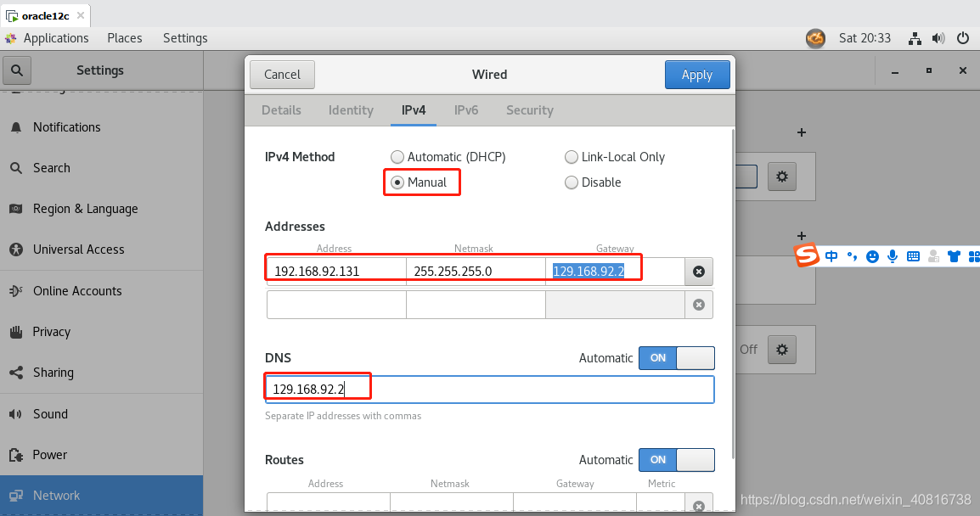Toggle DNS Automatic switch
Image resolution: width=980 pixels, height=516 pixels.
676,358
